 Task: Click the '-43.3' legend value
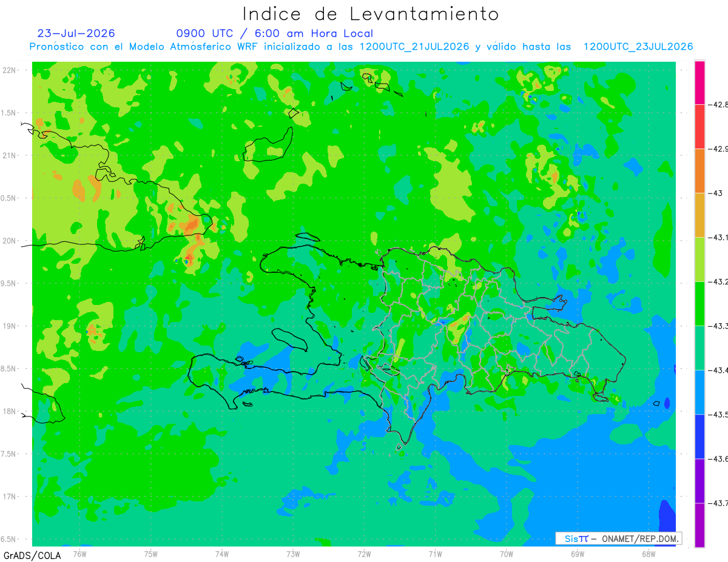720,326
